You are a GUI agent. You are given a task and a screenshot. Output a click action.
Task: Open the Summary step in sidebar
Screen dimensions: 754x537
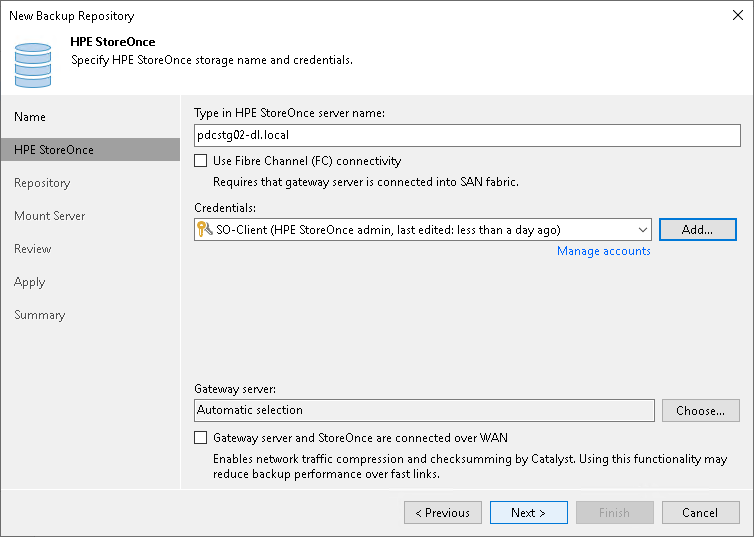39,315
